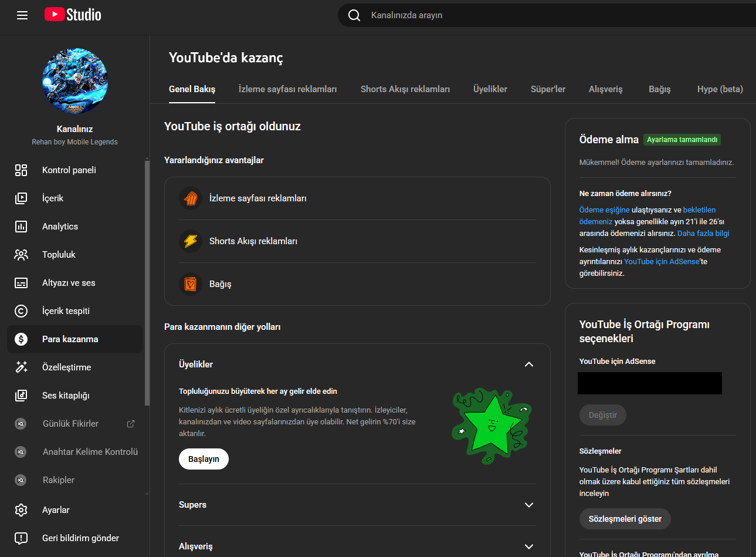Click the Anahtar Kelime Kontrolü IQ icon
Viewport: 756px width, 557px height.
tap(21, 452)
